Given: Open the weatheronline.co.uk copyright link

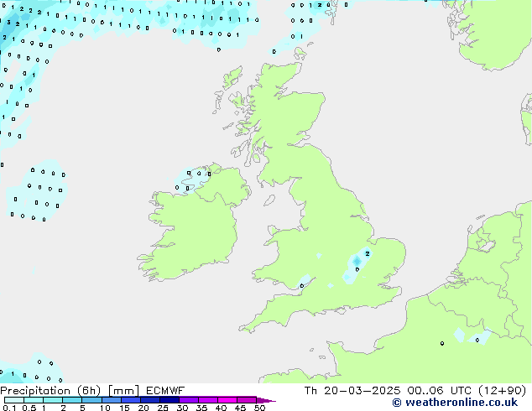Looking at the screenshot, I should point(455,403).
